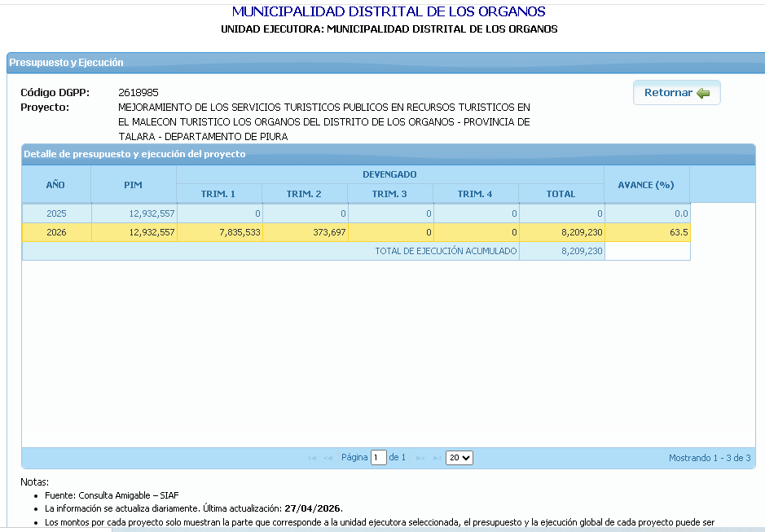The height and width of the screenshot is (532, 765).
Task: Click the TRIM. 3 column header
Action: point(389,194)
